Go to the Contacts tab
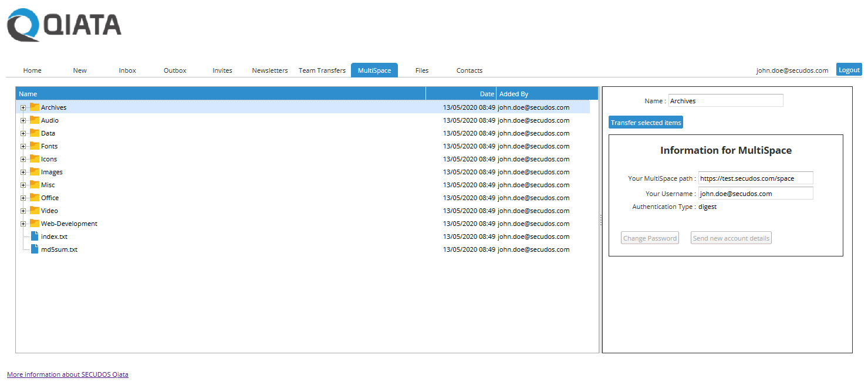 [x=470, y=70]
